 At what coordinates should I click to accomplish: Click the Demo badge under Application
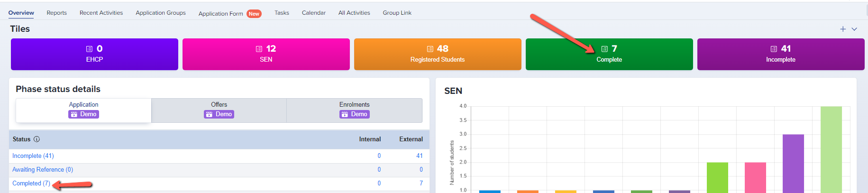[x=83, y=114]
